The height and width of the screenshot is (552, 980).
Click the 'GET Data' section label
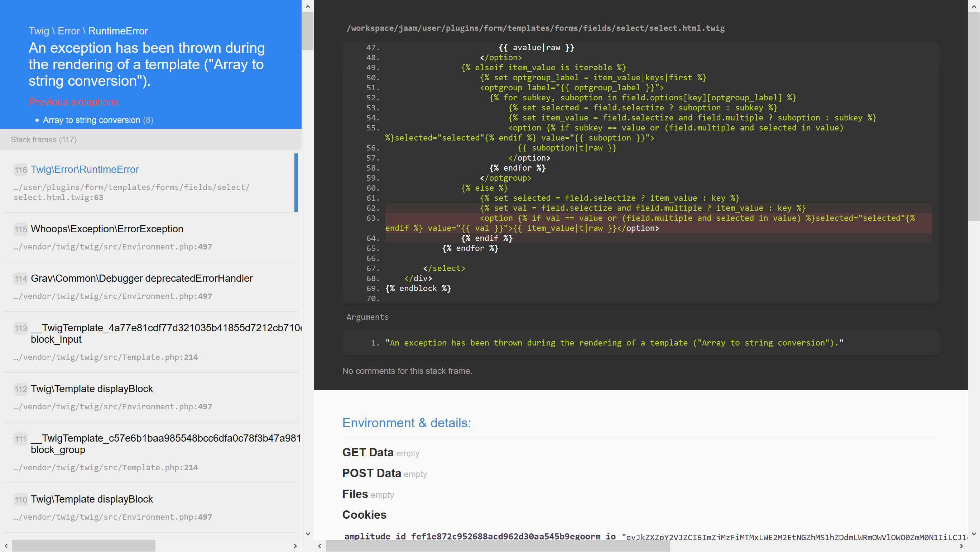367,452
